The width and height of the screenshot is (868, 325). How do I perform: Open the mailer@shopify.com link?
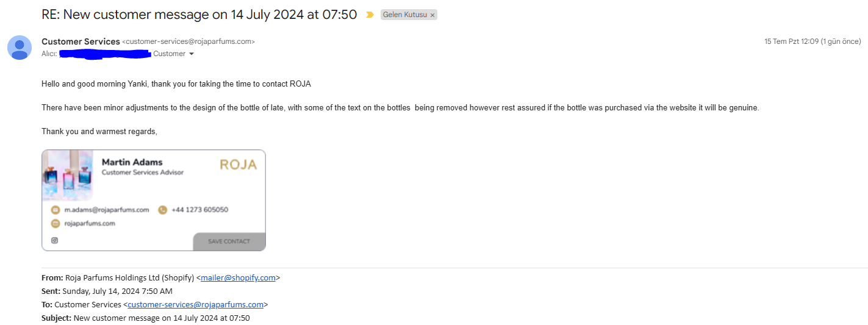click(x=238, y=277)
